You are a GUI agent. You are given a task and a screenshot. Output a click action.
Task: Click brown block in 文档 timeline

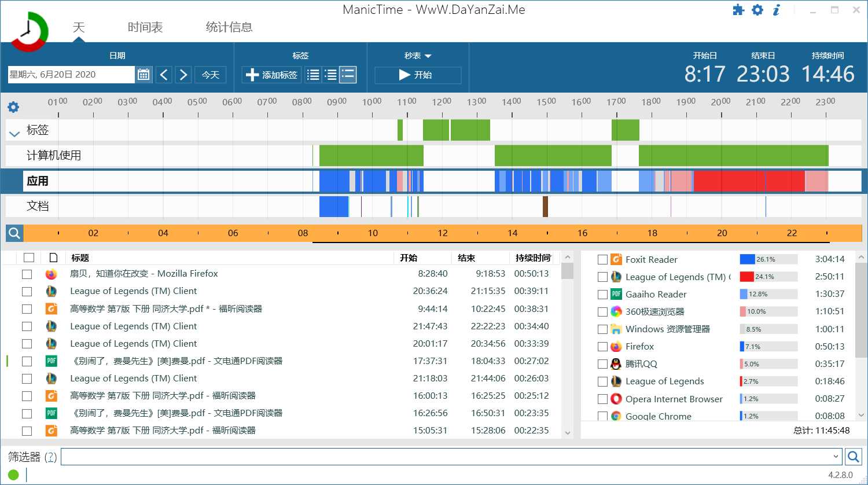click(x=545, y=207)
